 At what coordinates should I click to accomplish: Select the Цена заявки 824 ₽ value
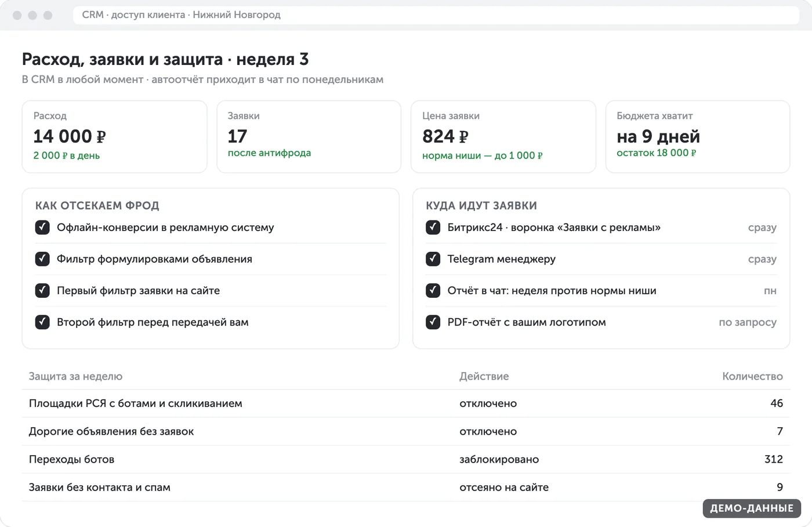click(445, 136)
